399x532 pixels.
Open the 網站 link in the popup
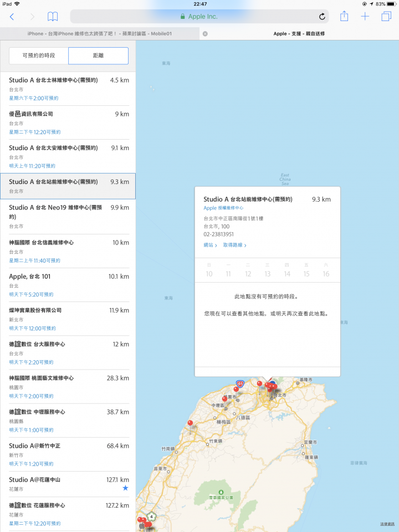coord(210,245)
